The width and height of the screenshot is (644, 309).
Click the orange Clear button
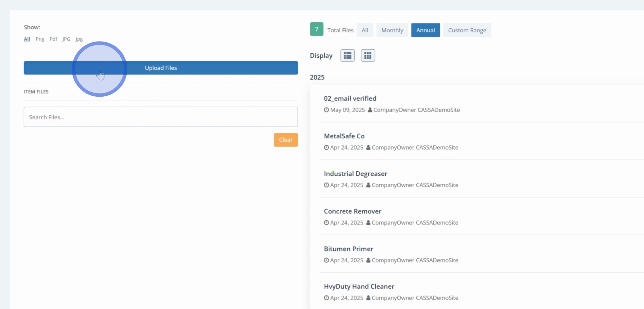coord(285,140)
